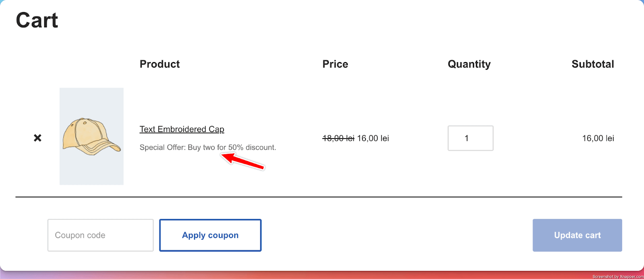Remove the Text Embroidered Cap item

point(37,138)
